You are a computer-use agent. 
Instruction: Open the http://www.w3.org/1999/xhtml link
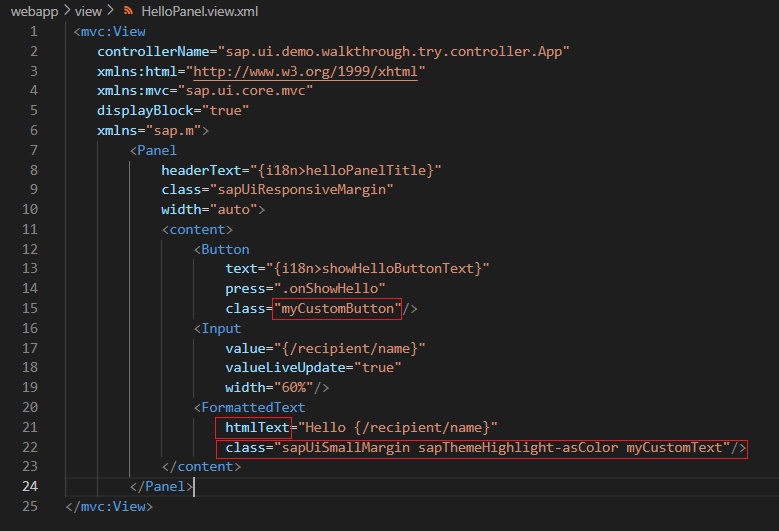(305, 72)
